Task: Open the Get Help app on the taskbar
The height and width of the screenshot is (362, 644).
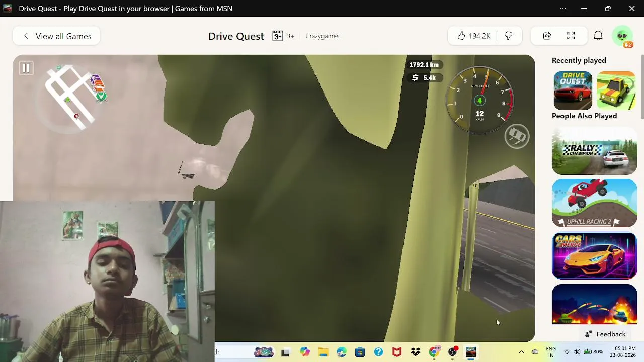Action: [x=378, y=352]
